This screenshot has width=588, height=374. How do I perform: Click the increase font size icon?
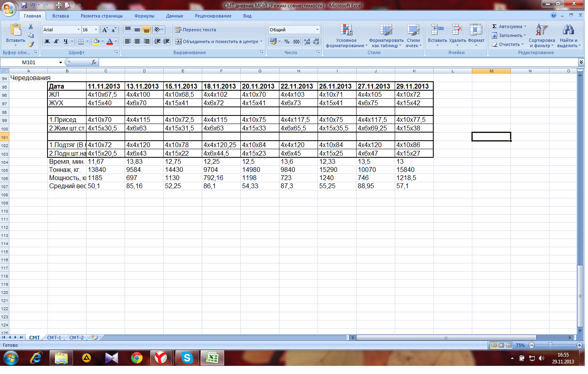(105, 30)
